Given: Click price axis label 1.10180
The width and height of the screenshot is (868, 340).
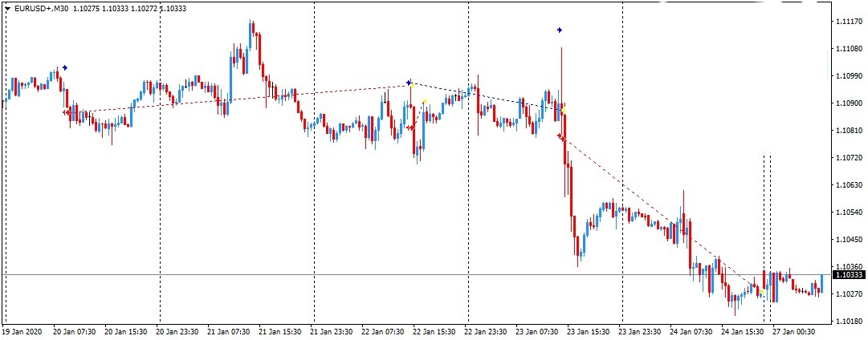Looking at the screenshot, I should point(850,321).
